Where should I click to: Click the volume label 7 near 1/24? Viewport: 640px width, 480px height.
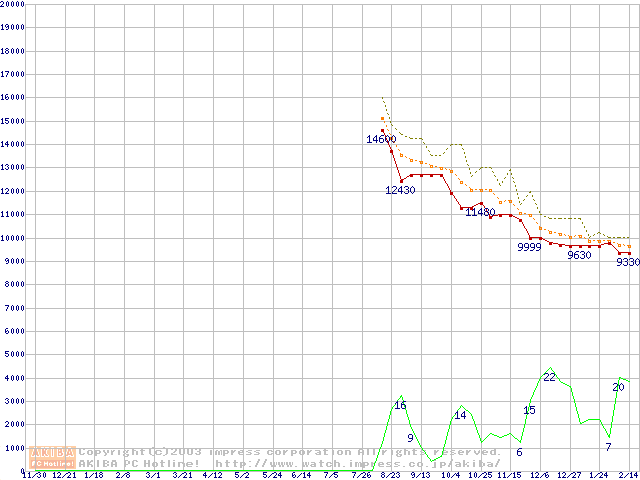tap(608, 446)
